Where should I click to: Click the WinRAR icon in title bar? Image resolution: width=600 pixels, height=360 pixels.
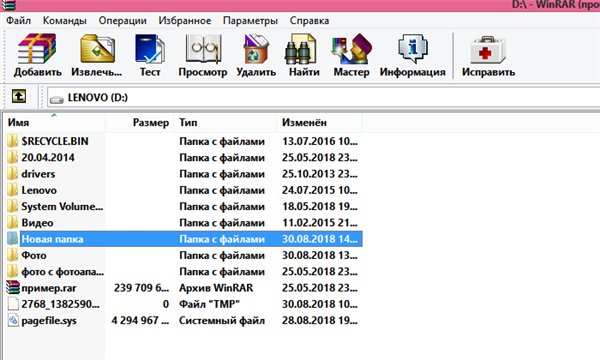[8, 5]
